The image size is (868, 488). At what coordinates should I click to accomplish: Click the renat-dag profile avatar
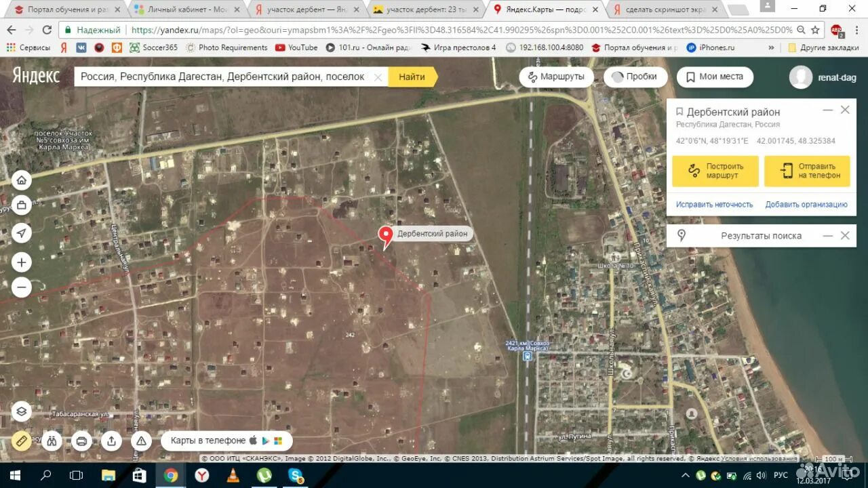pos(801,77)
